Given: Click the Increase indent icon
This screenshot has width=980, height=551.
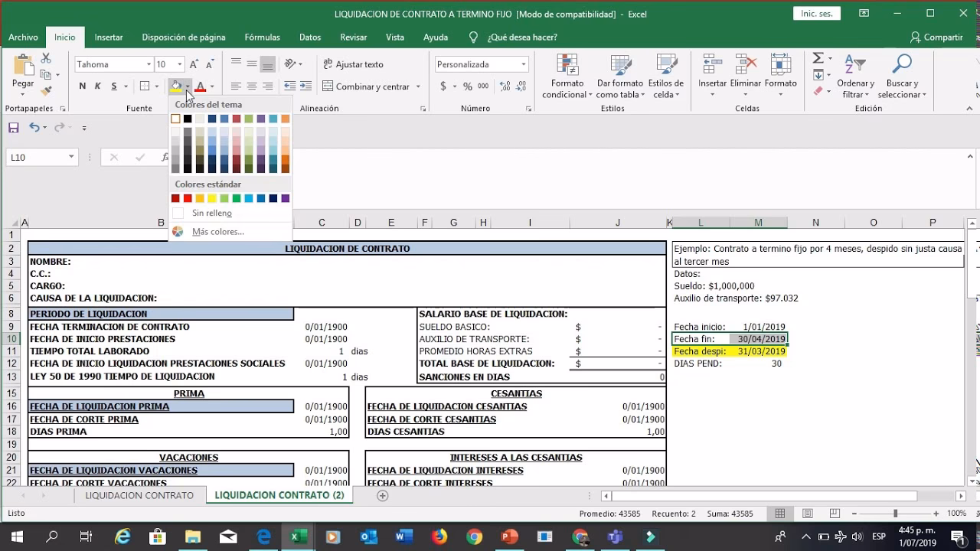Looking at the screenshot, I should tap(305, 86).
